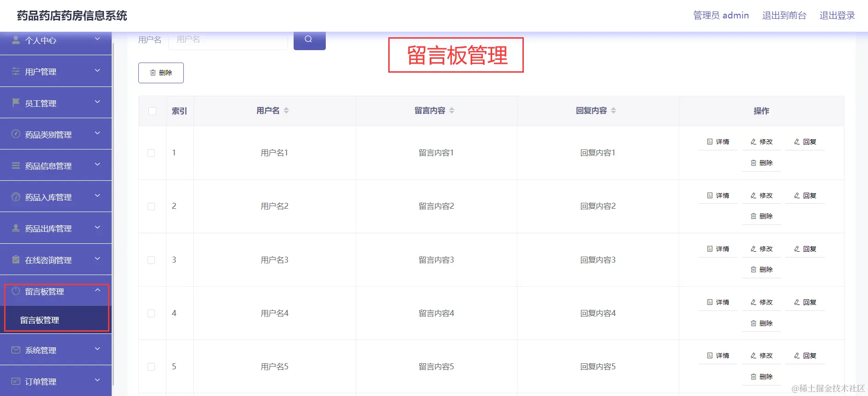Click 删除 in row 用户名4

761,323
